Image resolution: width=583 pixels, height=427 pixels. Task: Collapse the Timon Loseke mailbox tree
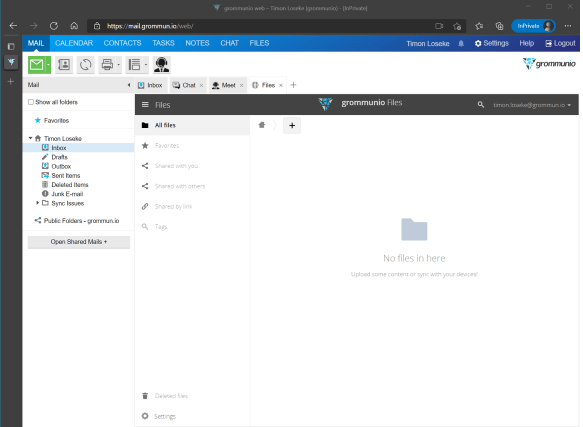pos(30,138)
